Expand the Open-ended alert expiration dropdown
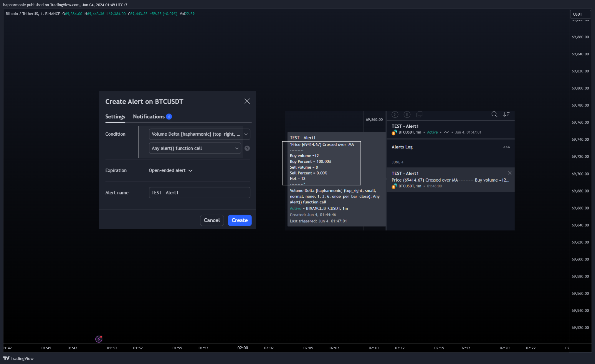The width and height of the screenshot is (595, 364). (171, 170)
